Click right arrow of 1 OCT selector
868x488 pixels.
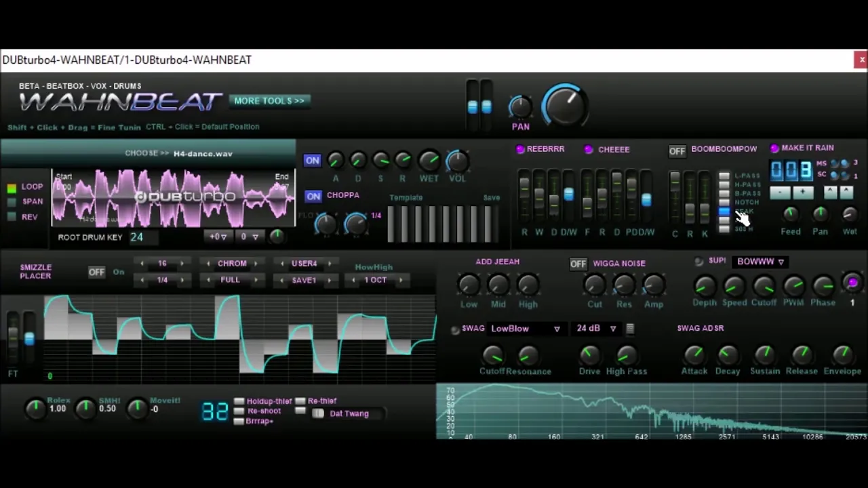pyautogui.click(x=400, y=280)
